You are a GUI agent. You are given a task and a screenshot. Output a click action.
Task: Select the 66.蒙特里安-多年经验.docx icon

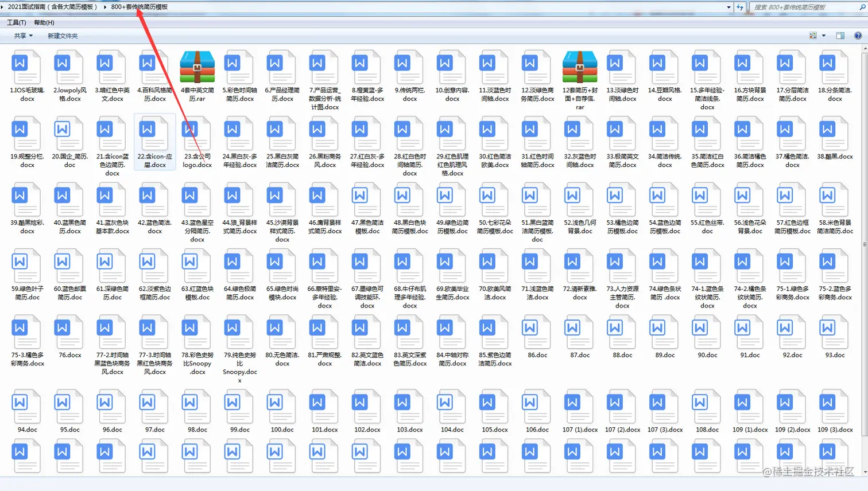(x=324, y=266)
